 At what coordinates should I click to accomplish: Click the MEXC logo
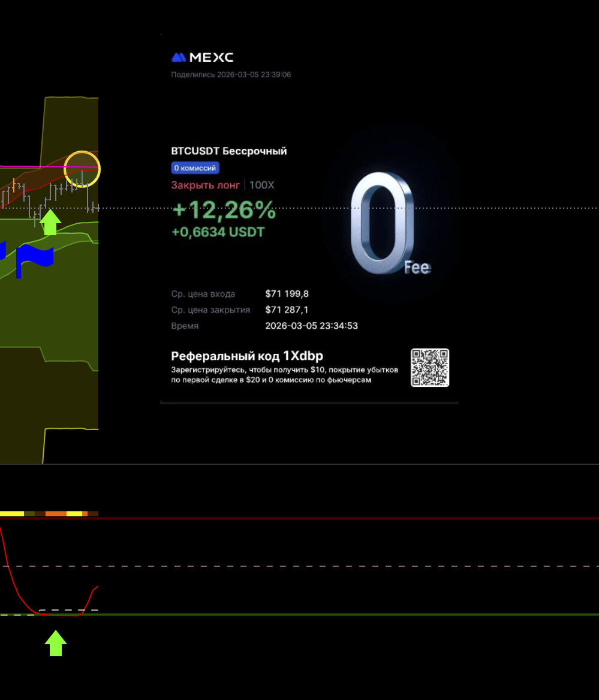(202, 58)
